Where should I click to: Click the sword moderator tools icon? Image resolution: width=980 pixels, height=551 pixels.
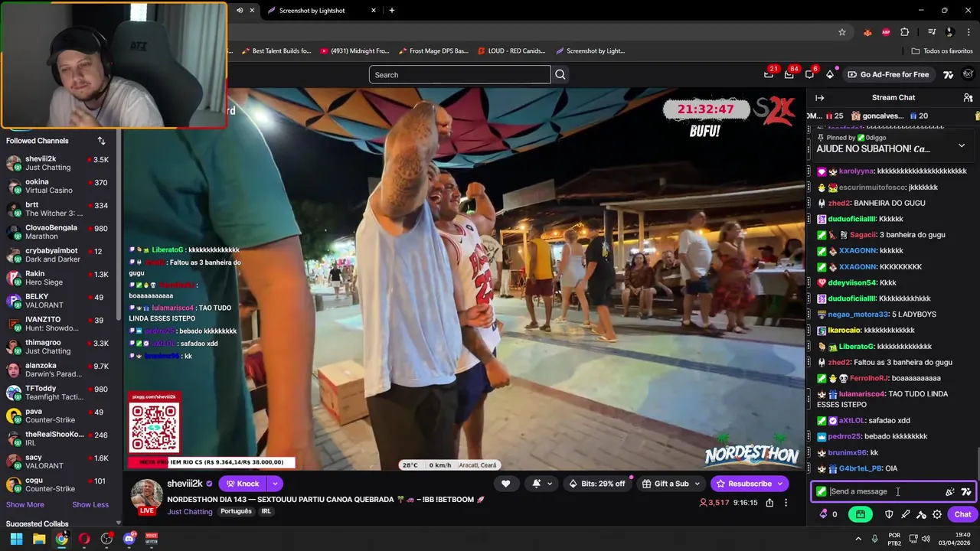tap(906, 514)
